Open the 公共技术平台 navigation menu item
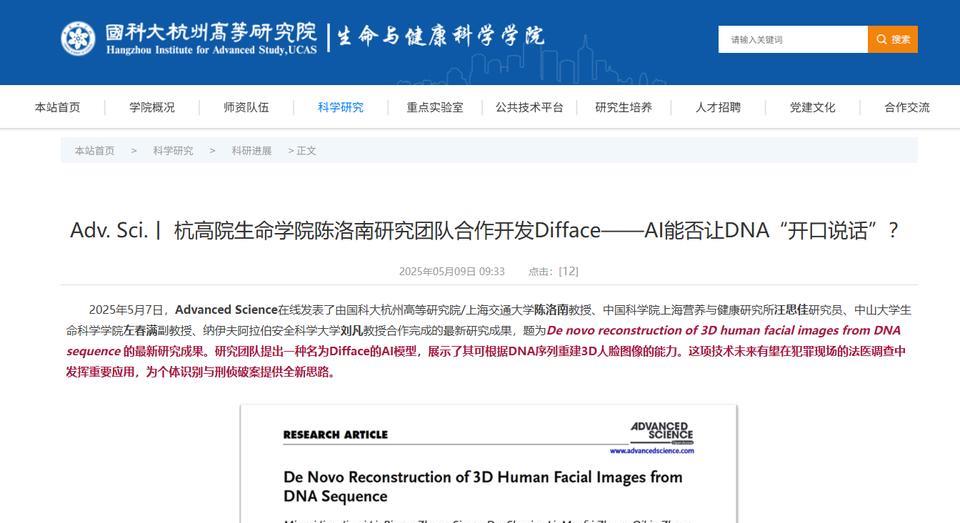The width and height of the screenshot is (960, 523). (x=529, y=107)
